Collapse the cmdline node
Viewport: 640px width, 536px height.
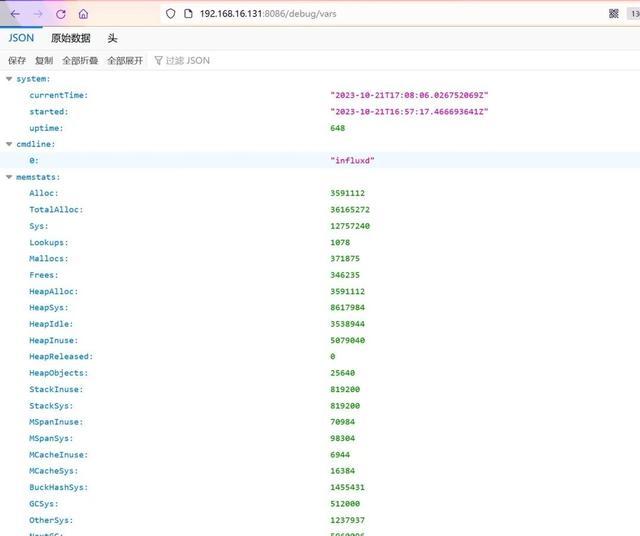coord(9,144)
